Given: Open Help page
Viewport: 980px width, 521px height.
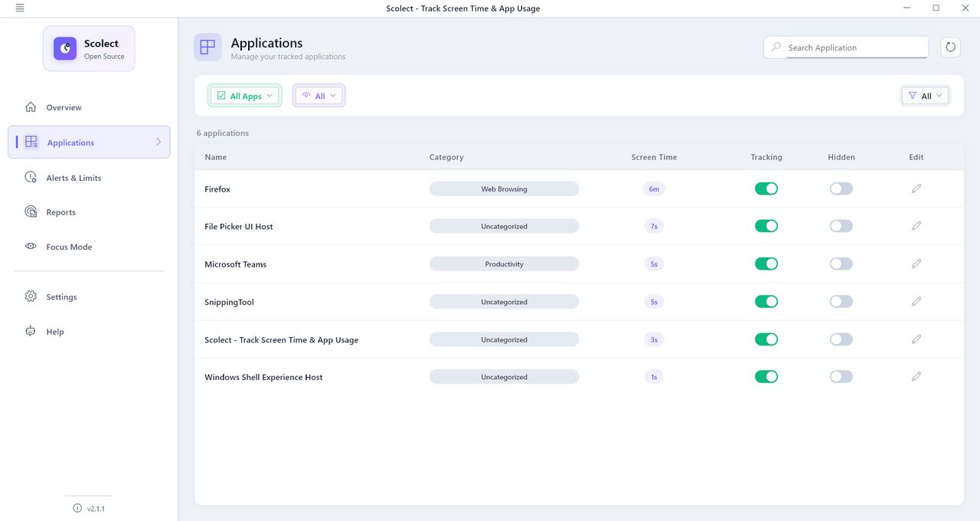Looking at the screenshot, I should (89, 332).
